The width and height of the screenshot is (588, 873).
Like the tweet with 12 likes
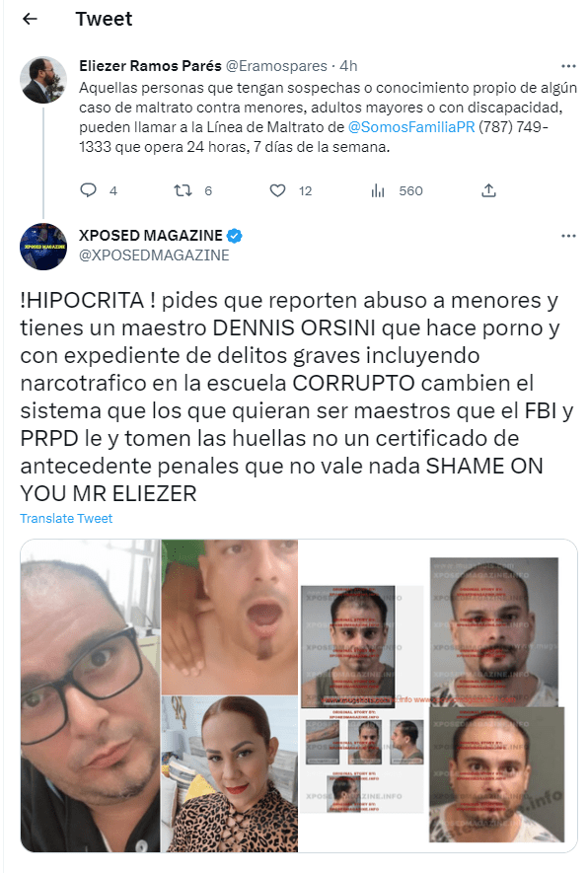(278, 191)
